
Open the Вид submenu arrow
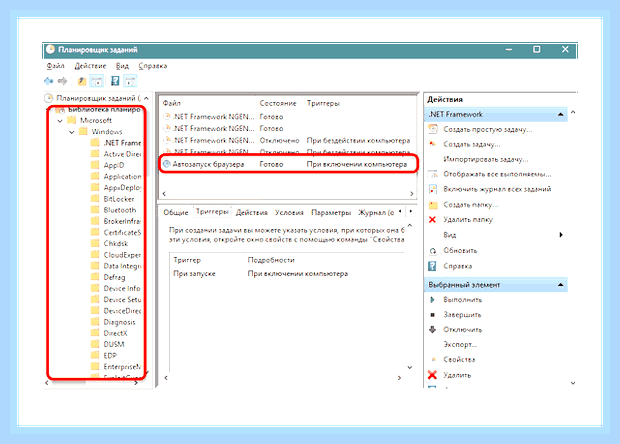(x=561, y=234)
